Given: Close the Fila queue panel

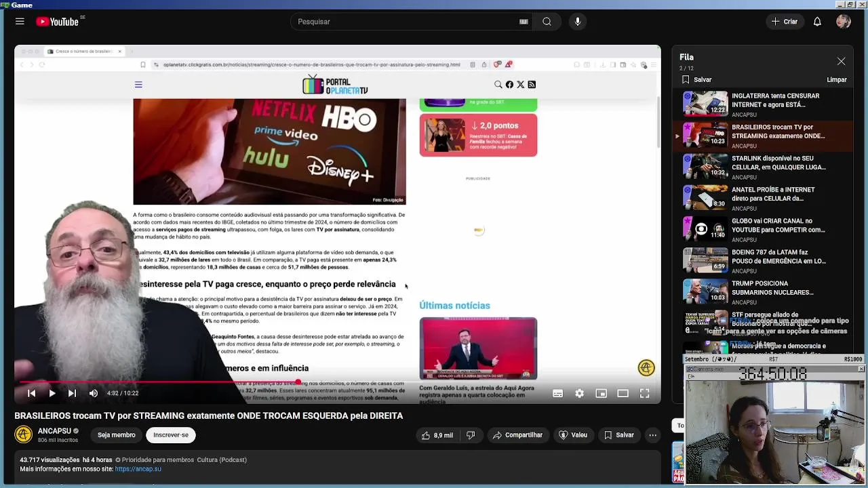Looking at the screenshot, I should coord(841,62).
